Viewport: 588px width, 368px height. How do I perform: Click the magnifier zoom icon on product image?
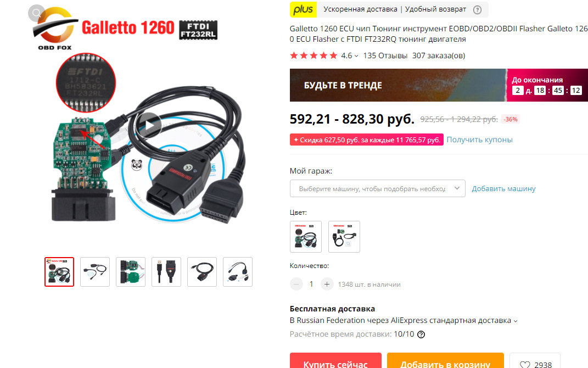36,13
